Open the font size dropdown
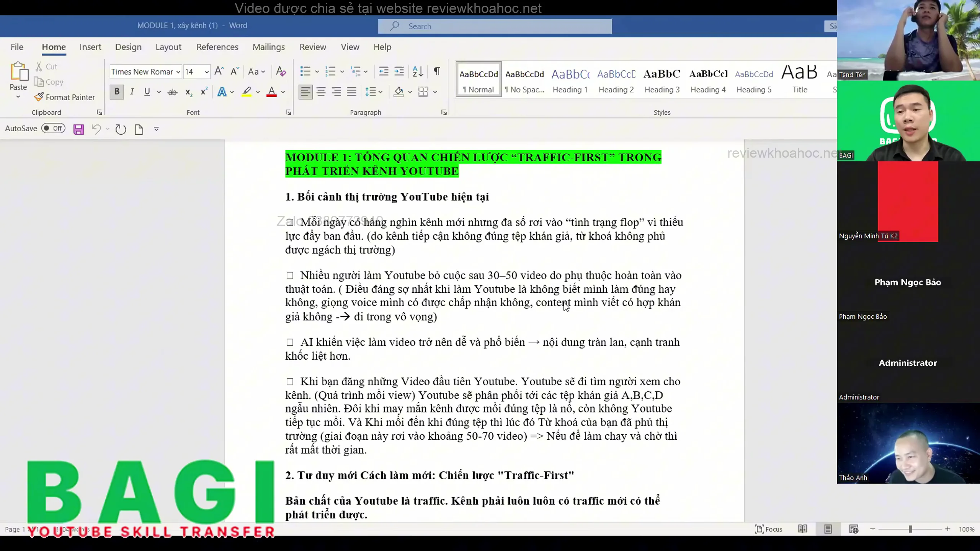Image resolution: width=980 pixels, height=551 pixels. pyautogui.click(x=206, y=72)
